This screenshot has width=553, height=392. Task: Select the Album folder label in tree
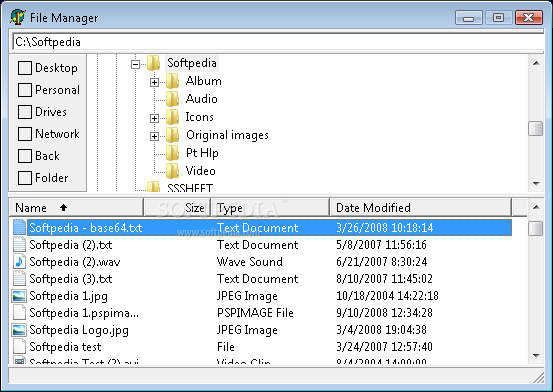click(203, 81)
